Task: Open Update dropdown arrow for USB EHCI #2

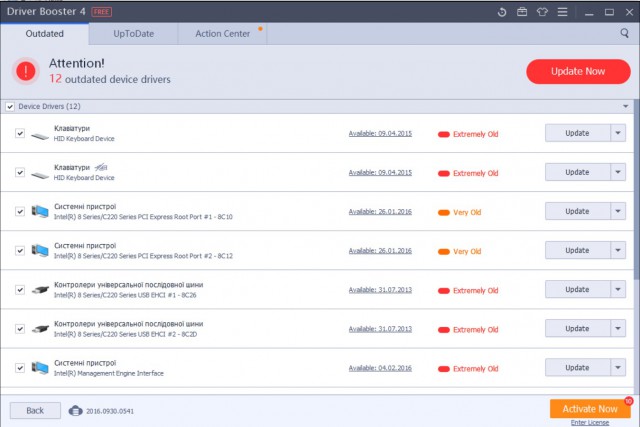Action: point(618,329)
